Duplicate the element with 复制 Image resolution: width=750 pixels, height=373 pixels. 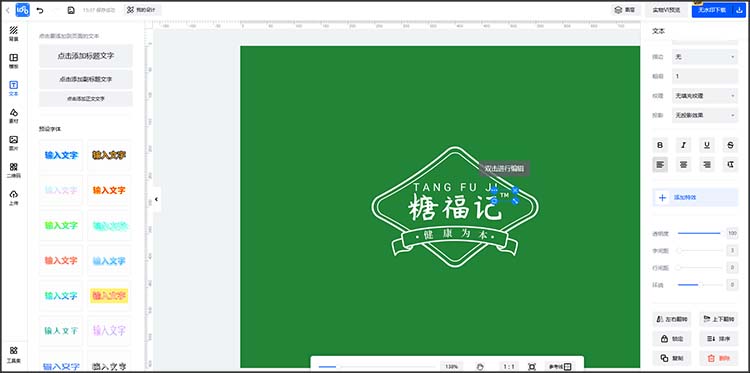click(672, 358)
